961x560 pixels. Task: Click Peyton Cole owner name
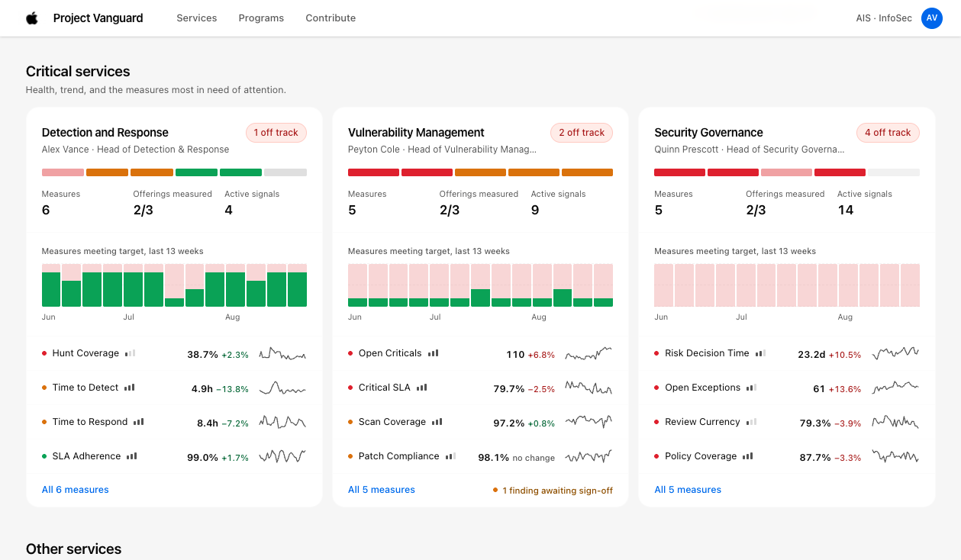pyautogui.click(x=373, y=150)
